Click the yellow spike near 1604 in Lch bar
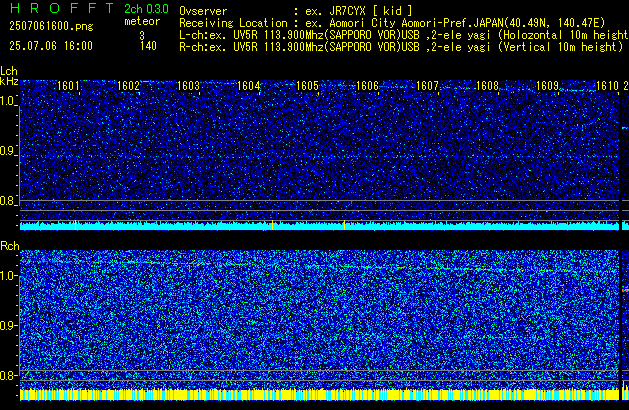Viewport: 629px width, 410px height. point(272,225)
